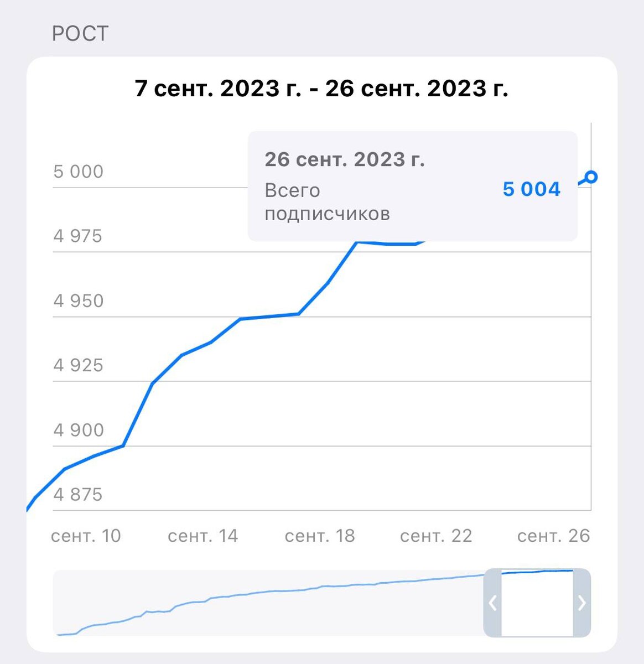
Task: Click the 4 950 y-axis label
Action: tap(79, 301)
